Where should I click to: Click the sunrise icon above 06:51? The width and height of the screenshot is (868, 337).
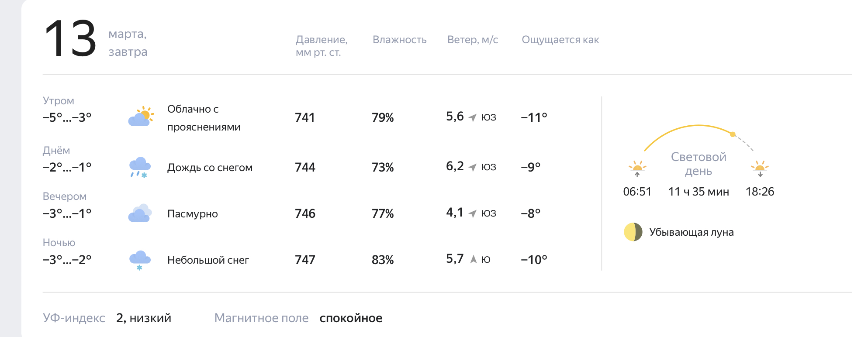637,168
